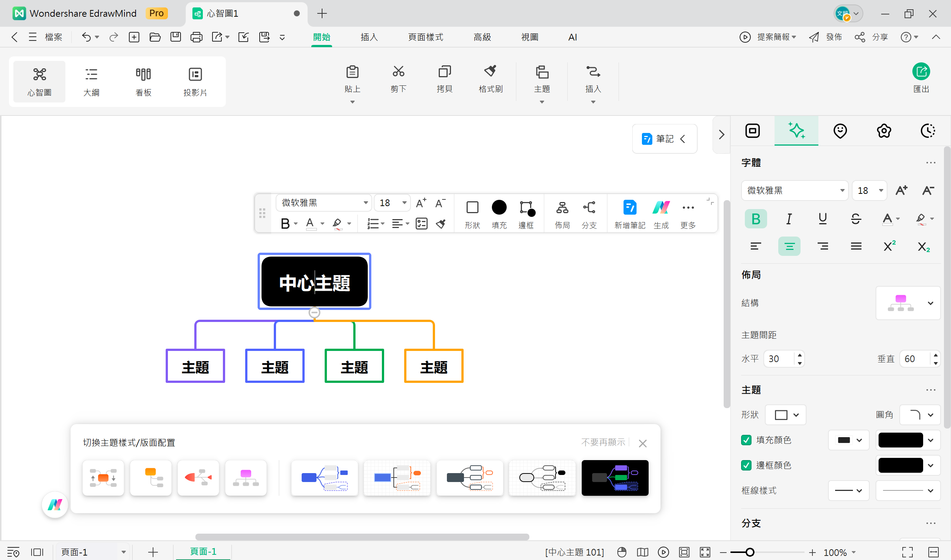Expand the 結構 structure layout dropdown
The image size is (951, 560).
908,303
